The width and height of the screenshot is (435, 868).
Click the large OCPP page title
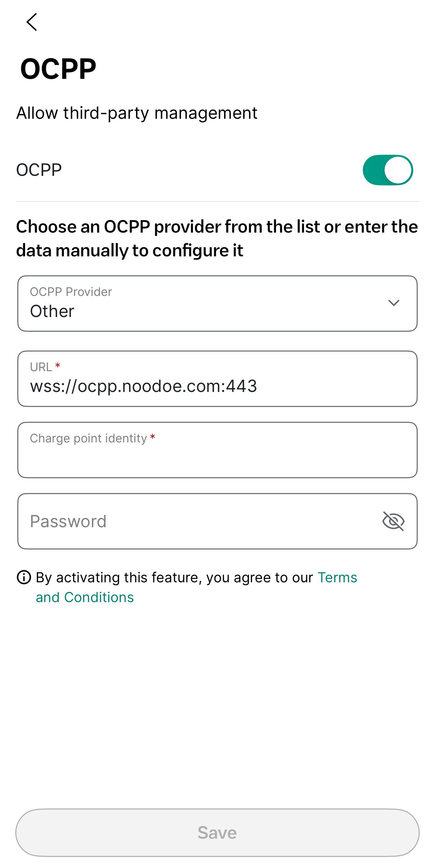click(x=58, y=69)
